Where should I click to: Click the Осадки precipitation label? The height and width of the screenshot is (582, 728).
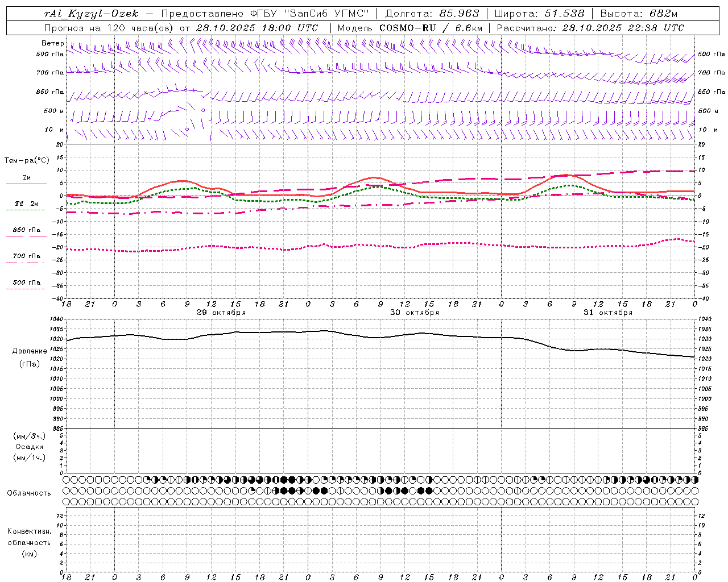[x=29, y=447]
